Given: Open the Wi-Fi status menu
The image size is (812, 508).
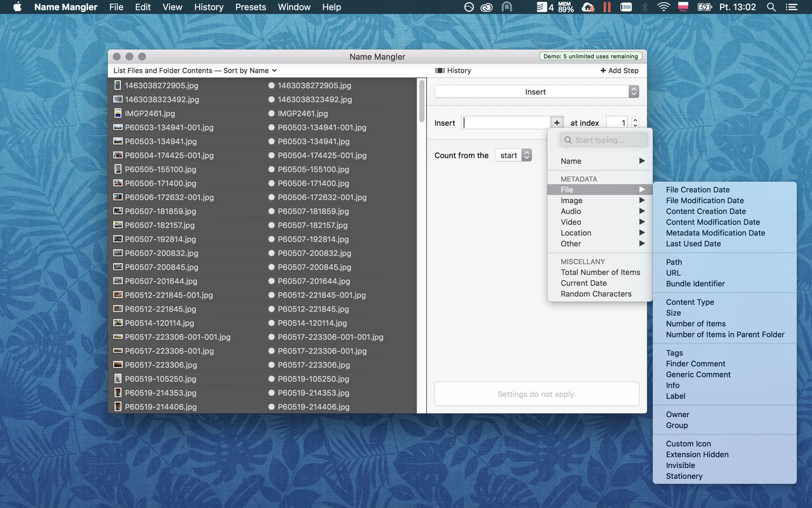Looking at the screenshot, I should [x=663, y=7].
